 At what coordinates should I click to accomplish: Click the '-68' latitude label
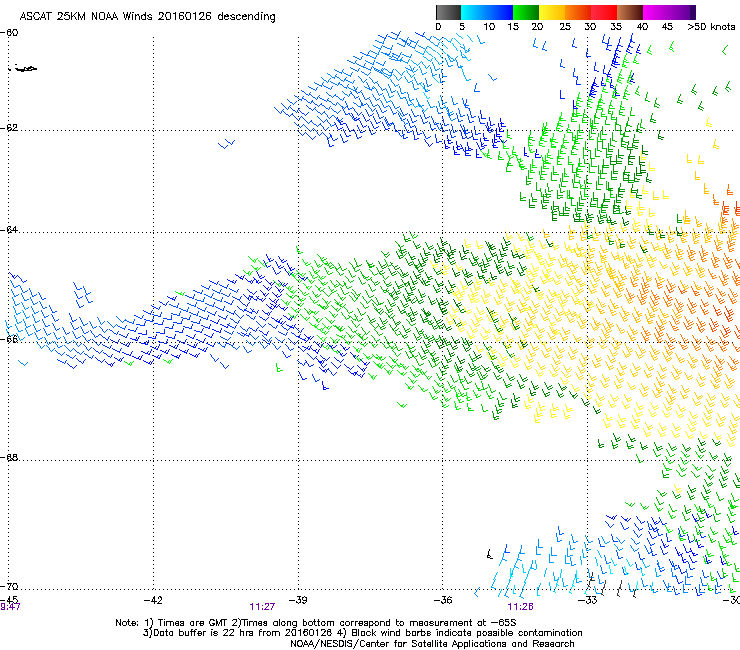tap(9, 458)
